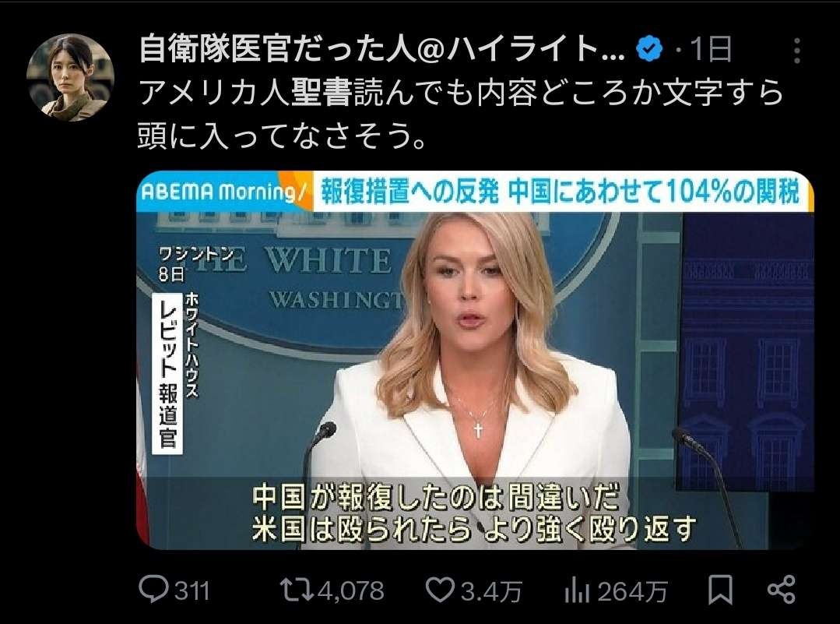Screen dimensions: 840x624
Task: Click the 4,078 repost count
Action: 351,591
